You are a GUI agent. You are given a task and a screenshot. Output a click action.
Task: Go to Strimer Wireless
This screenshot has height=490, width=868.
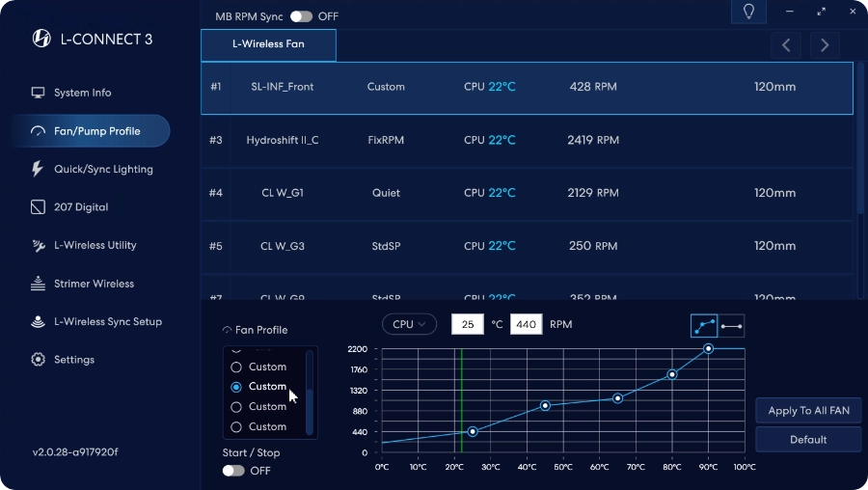click(x=93, y=284)
